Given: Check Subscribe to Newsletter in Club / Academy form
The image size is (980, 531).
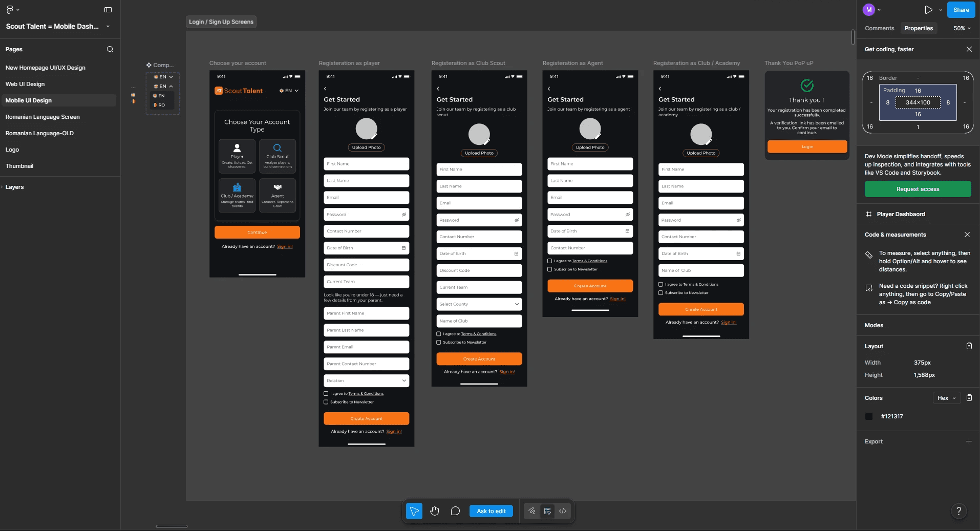Looking at the screenshot, I should pyautogui.click(x=661, y=293).
